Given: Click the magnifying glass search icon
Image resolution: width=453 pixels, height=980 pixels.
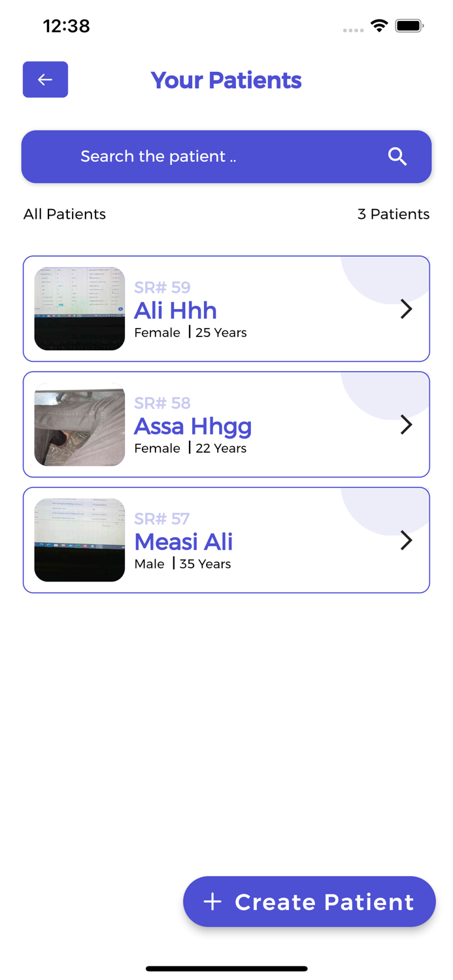Looking at the screenshot, I should 397,157.
